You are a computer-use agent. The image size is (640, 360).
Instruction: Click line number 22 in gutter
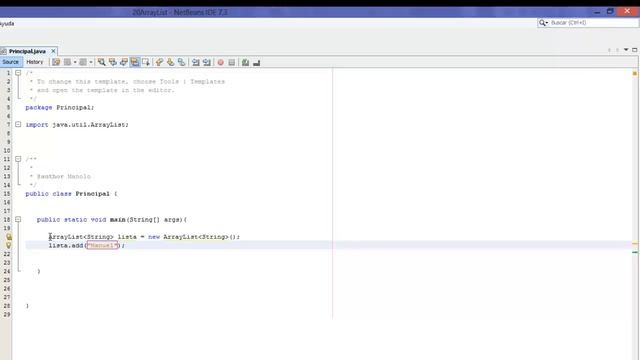pyautogui.click(x=7, y=254)
